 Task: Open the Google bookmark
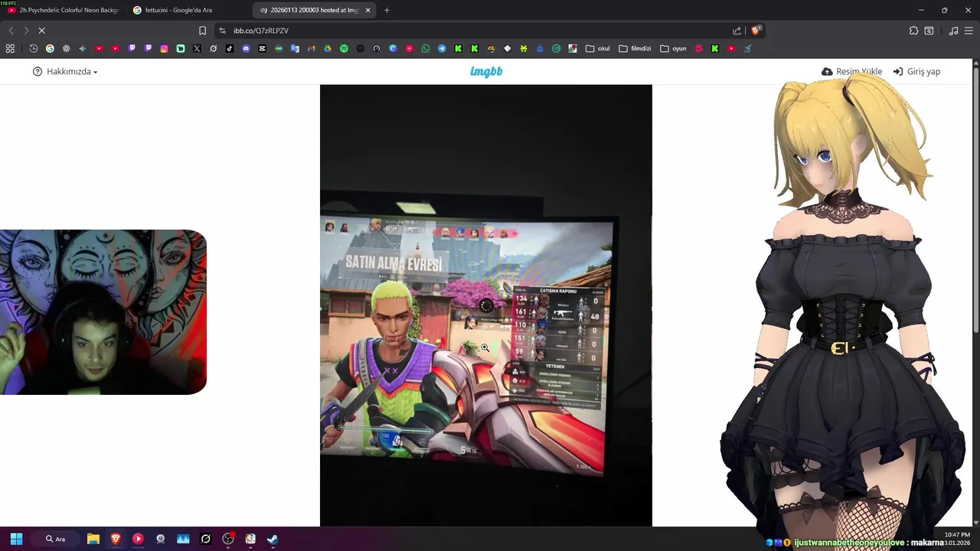50,48
